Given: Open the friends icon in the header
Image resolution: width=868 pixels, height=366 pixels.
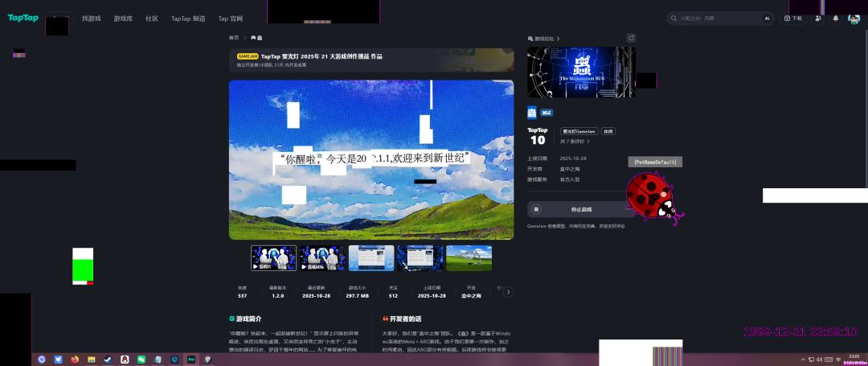Looking at the screenshot, I should [818, 19].
